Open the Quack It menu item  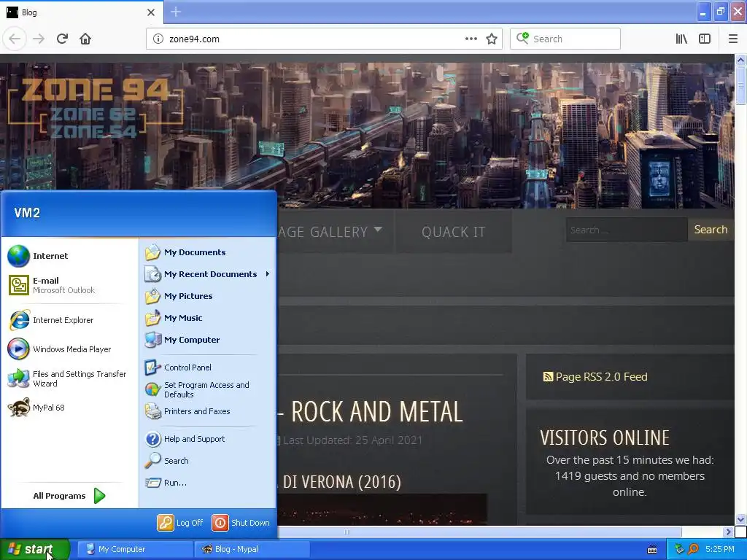pos(454,232)
